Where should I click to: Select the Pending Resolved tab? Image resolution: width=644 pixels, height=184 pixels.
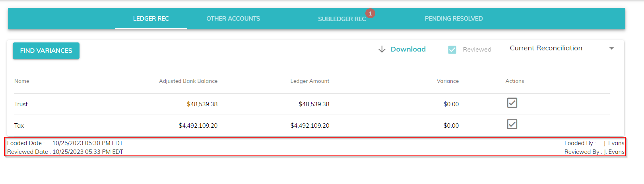pos(454,19)
